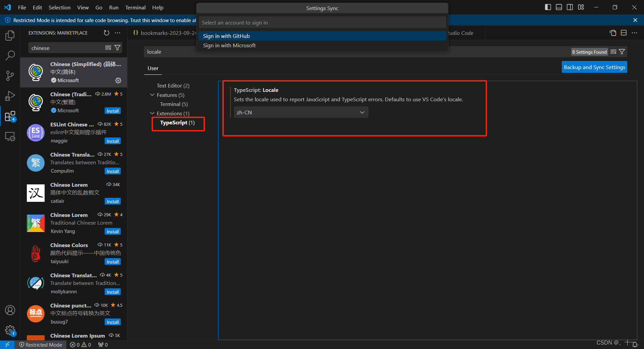This screenshot has width=644, height=349.
Task: Open Run and Debug view
Action: (10, 96)
